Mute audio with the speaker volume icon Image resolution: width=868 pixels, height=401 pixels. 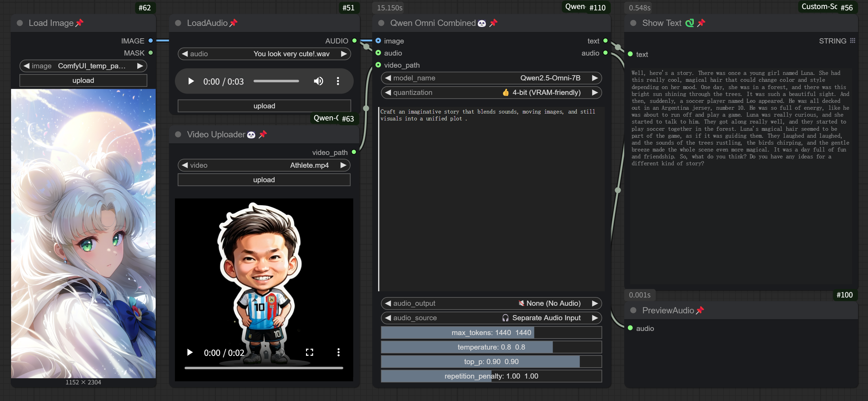tap(318, 81)
